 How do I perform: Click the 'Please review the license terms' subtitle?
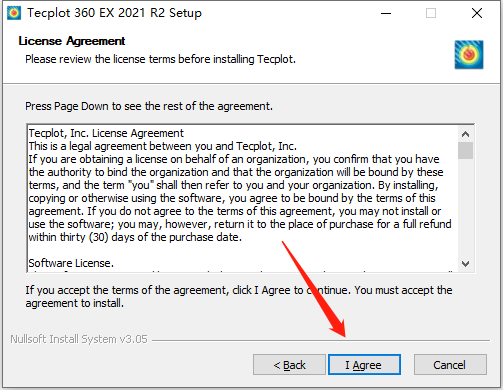[x=160, y=59]
